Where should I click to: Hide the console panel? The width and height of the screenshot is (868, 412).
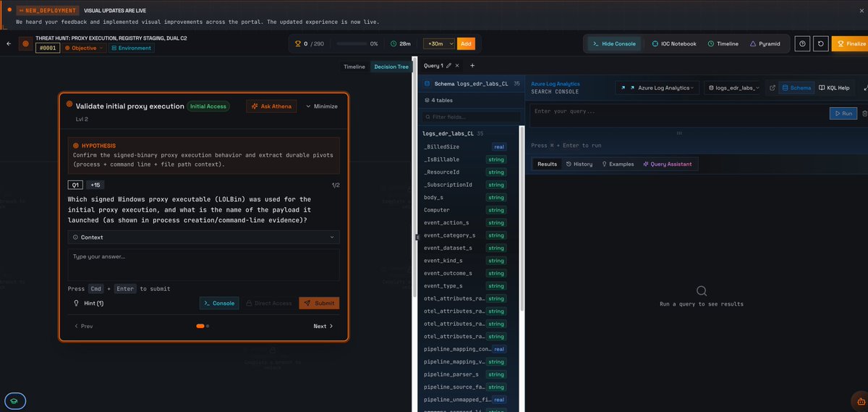(x=613, y=43)
